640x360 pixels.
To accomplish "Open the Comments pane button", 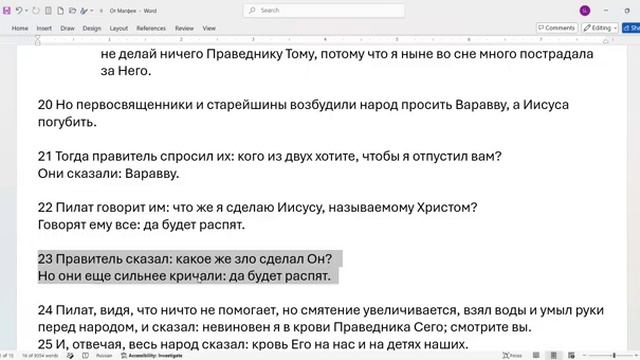I will pyautogui.click(x=556, y=28).
